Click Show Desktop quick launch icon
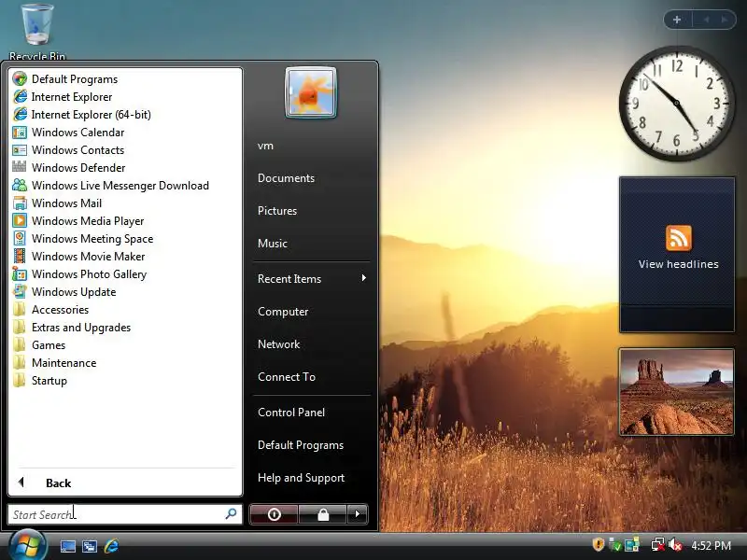This screenshot has width=747, height=560. 67,546
